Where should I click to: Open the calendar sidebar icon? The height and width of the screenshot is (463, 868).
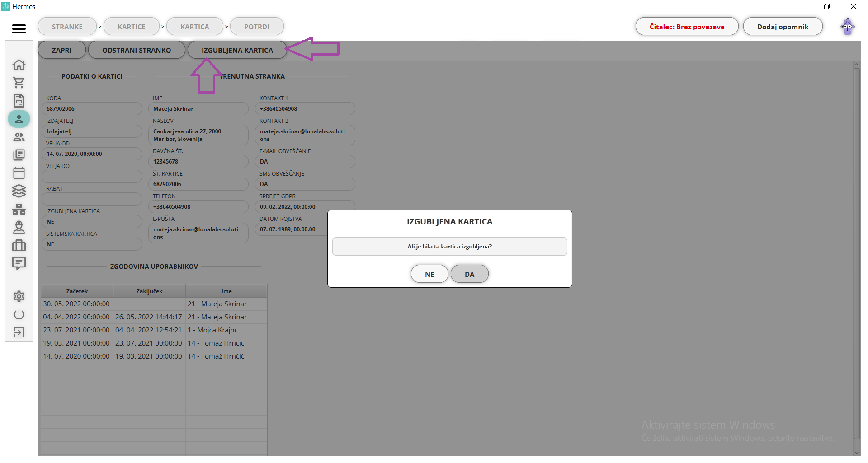[19, 173]
